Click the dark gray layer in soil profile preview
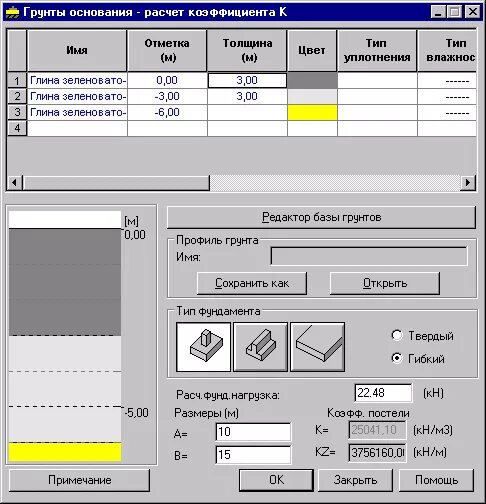 [x=65, y=282]
